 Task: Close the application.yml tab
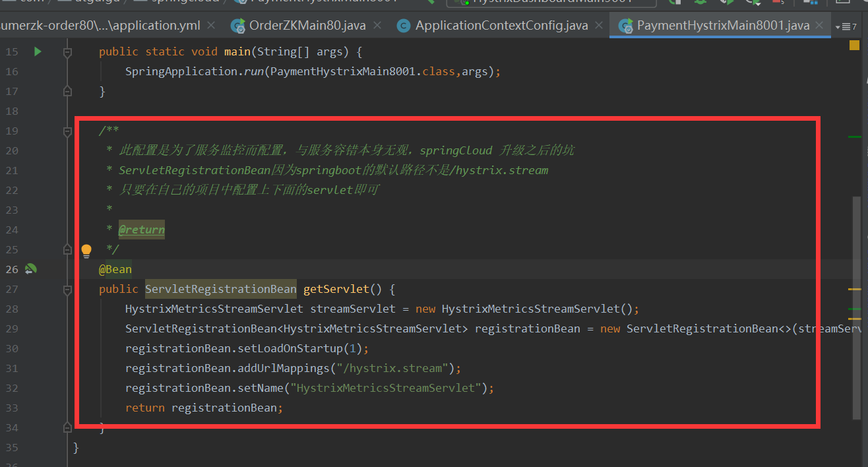pos(211,26)
